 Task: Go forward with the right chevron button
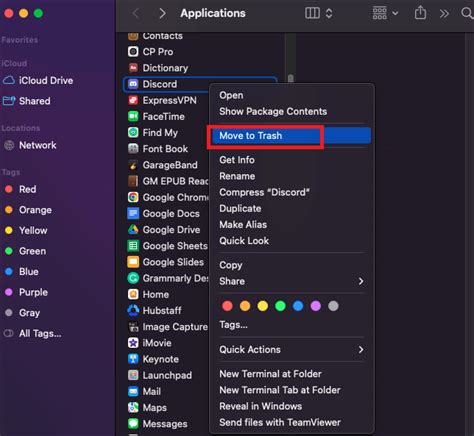(162, 13)
